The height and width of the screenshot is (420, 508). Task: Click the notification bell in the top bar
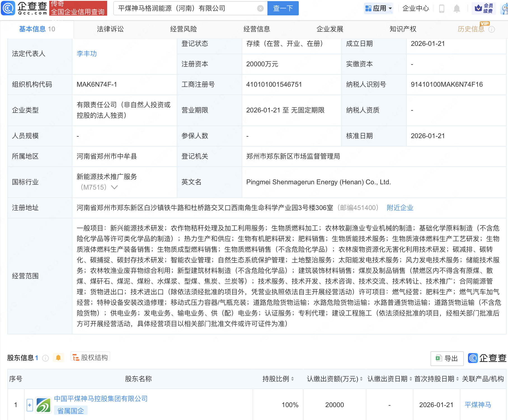coord(456,8)
